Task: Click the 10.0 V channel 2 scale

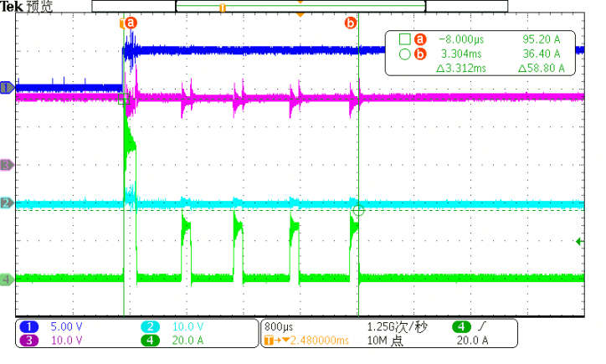Action: 187,327
